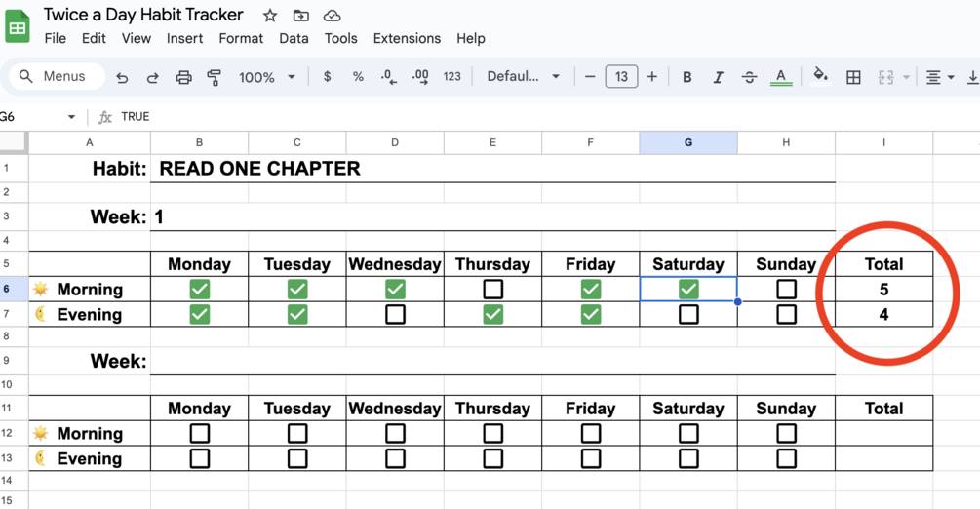Select the paint format roller
Screen dimensions: 980x509
coord(215,77)
